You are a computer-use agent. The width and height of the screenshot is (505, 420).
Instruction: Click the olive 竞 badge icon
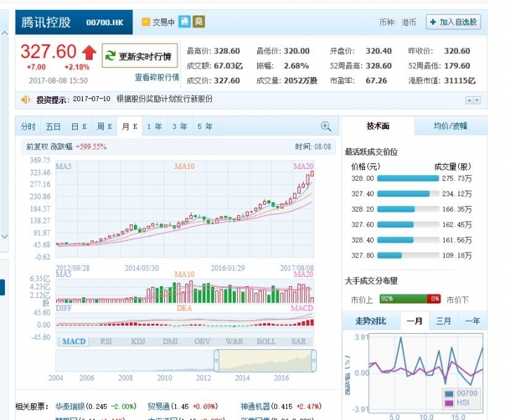[198, 22]
